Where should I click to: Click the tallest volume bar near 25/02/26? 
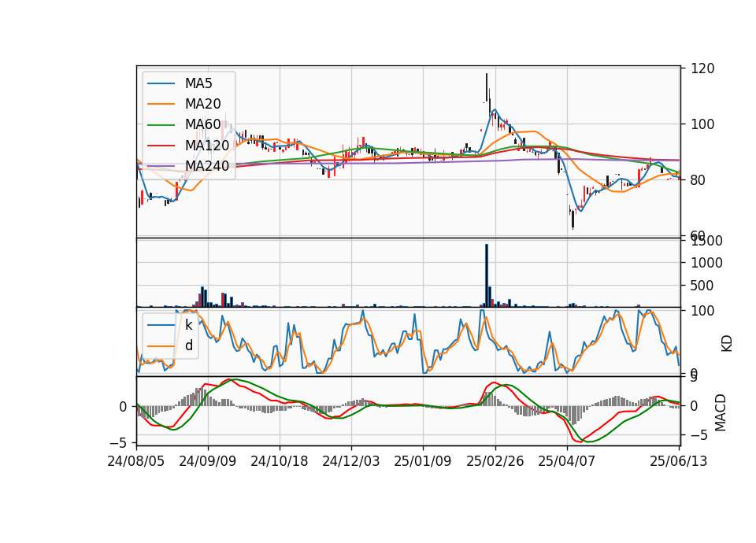[487, 275]
